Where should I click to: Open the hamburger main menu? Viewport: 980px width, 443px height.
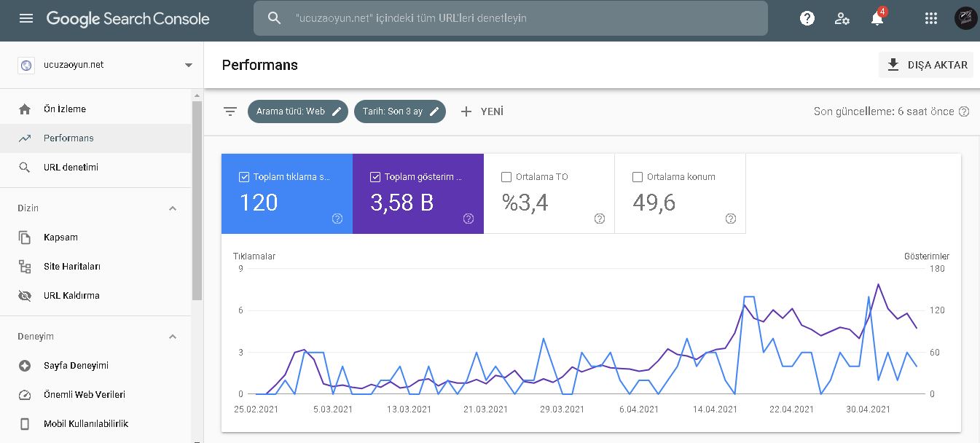coord(26,18)
